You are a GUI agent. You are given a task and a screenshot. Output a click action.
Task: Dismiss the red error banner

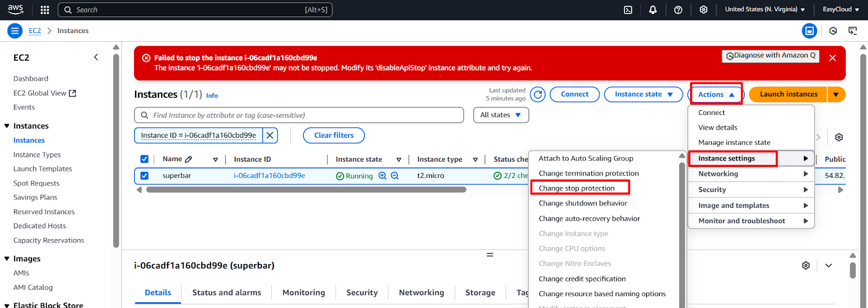833,57
